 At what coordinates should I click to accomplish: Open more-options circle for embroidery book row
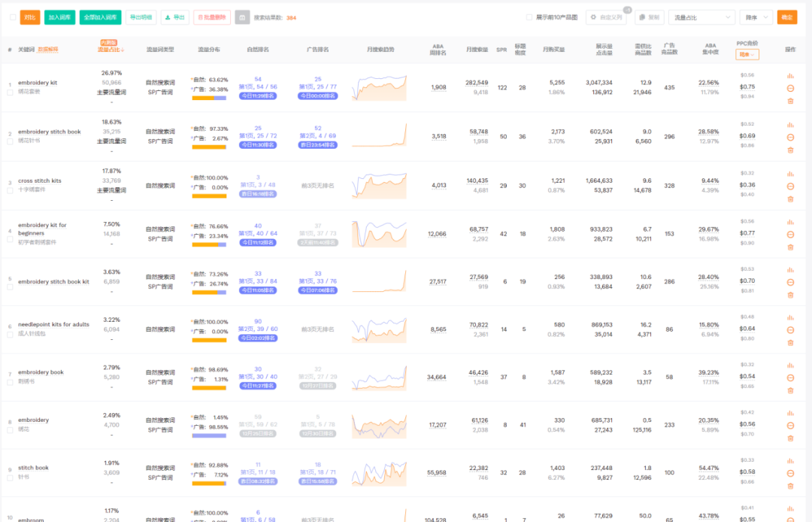790,378
